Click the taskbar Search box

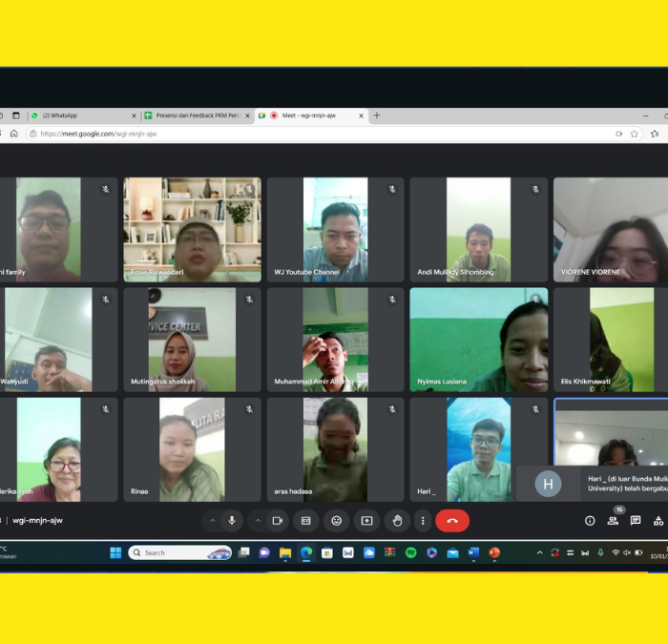[x=179, y=552]
